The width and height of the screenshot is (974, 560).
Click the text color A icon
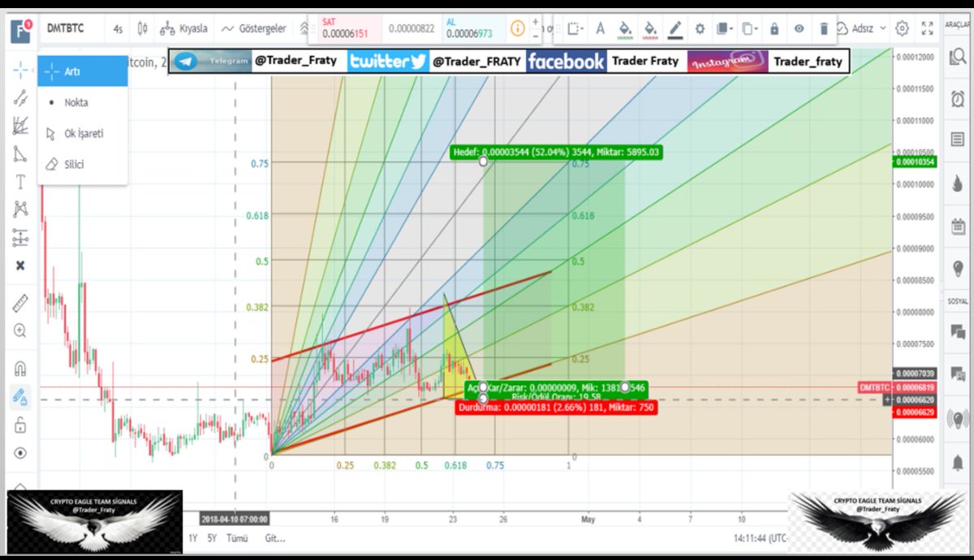pos(601,28)
